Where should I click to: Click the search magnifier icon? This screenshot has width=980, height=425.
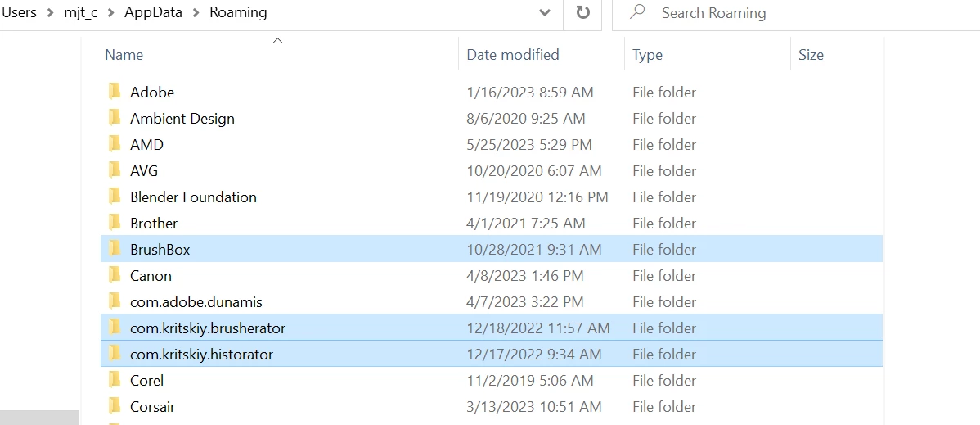(637, 12)
